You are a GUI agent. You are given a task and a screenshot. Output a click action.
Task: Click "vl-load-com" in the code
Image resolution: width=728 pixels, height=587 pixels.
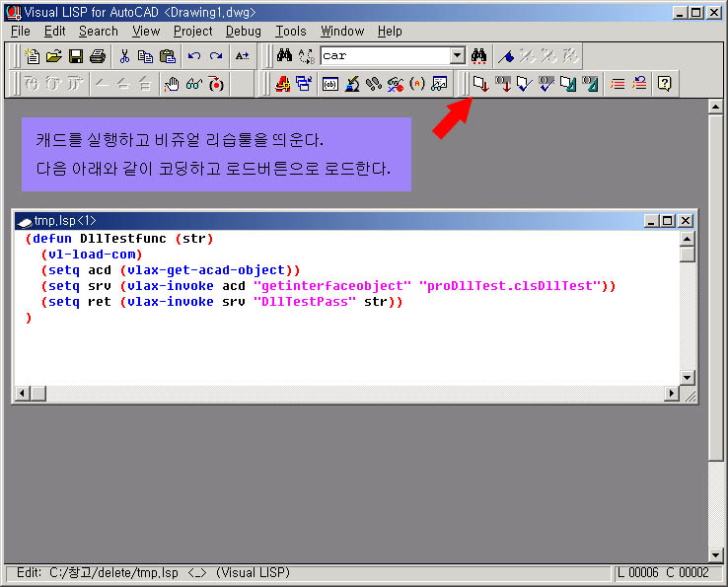pos(92,255)
